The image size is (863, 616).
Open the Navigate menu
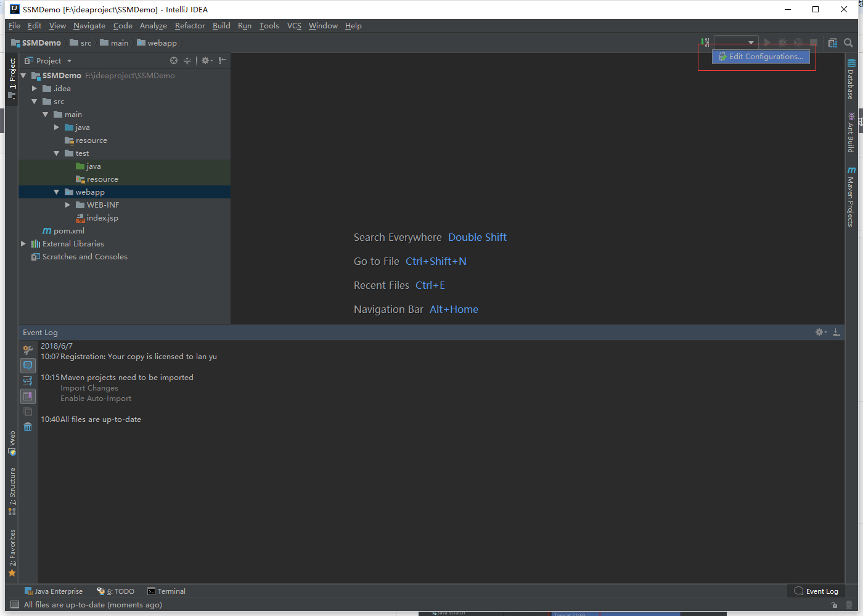point(89,26)
